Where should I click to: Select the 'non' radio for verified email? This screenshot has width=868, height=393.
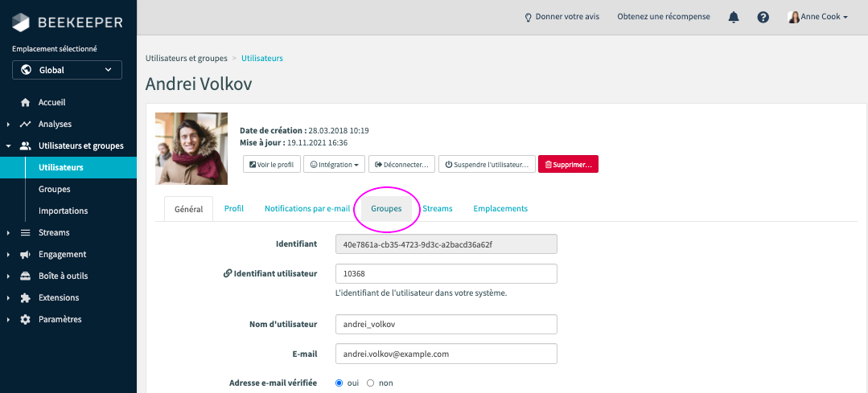[371, 383]
